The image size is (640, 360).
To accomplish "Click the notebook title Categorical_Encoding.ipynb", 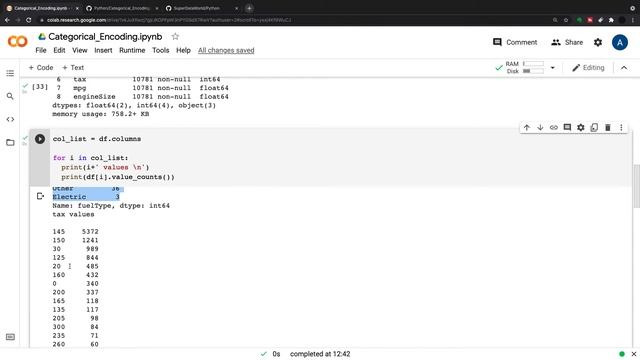I will (x=105, y=37).
